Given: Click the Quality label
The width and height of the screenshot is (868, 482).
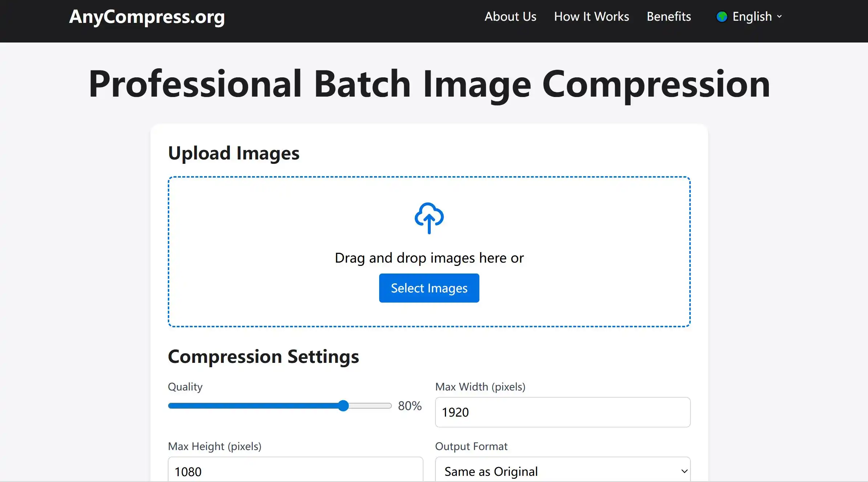Looking at the screenshot, I should click(x=185, y=387).
